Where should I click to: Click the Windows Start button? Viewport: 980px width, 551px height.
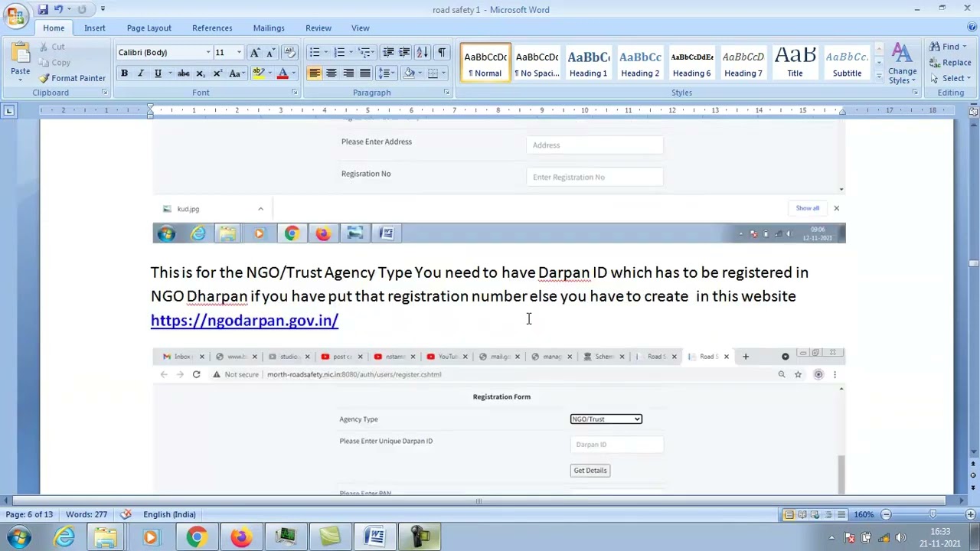(18, 537)
